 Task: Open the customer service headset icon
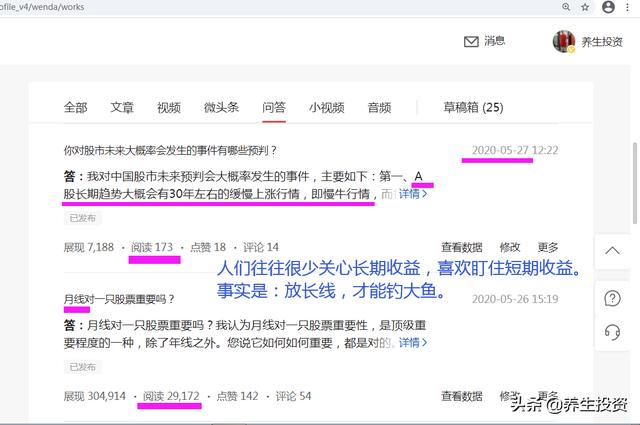[612, 332]
